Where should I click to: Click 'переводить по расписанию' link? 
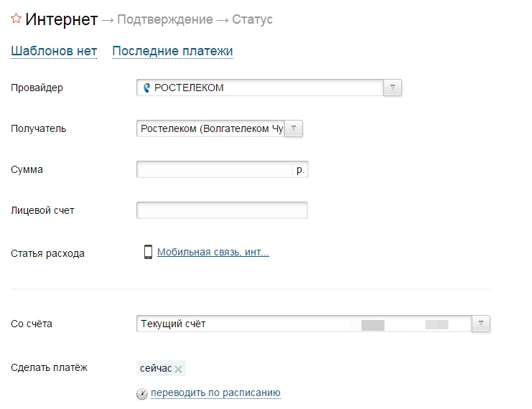coord(215,393)
